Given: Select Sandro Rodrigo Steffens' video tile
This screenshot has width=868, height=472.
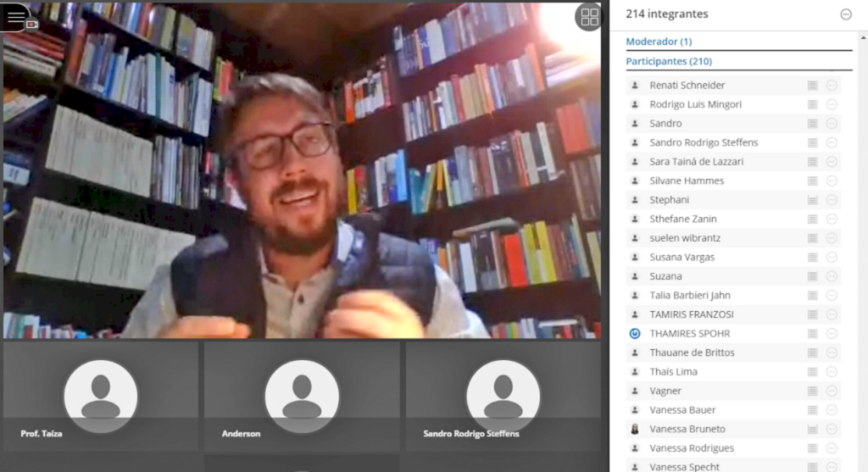Looking at the screenshot, I should click(x=503, y=396).
